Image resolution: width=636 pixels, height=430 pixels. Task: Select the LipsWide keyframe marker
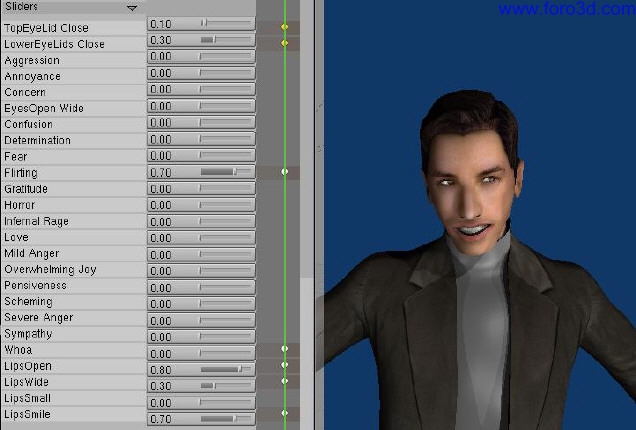285,381
